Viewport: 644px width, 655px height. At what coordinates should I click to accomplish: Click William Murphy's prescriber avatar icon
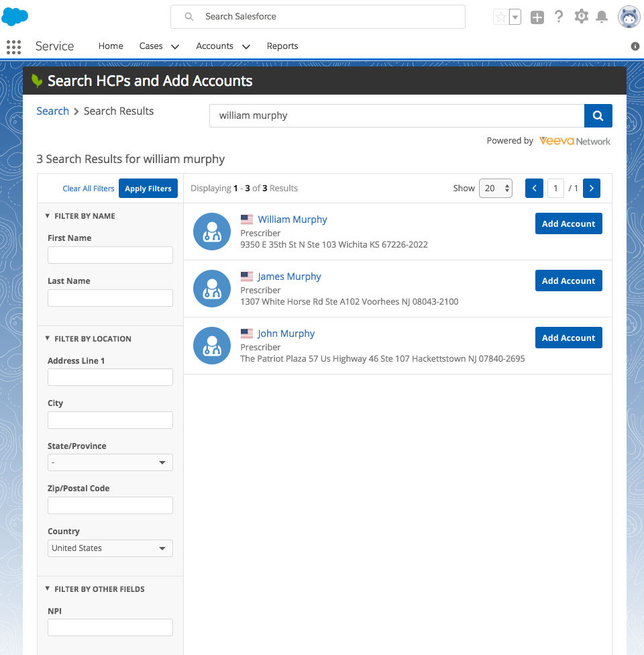click(x=211, y=232)
